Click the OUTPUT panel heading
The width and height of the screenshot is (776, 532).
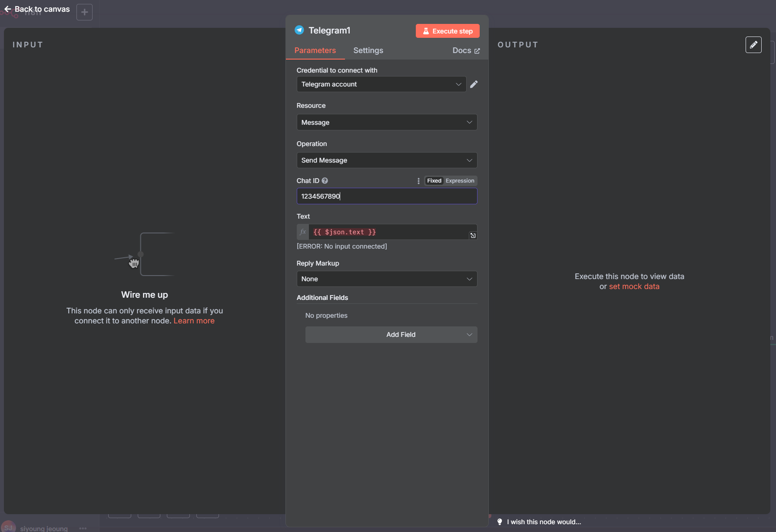click(518, 45)
